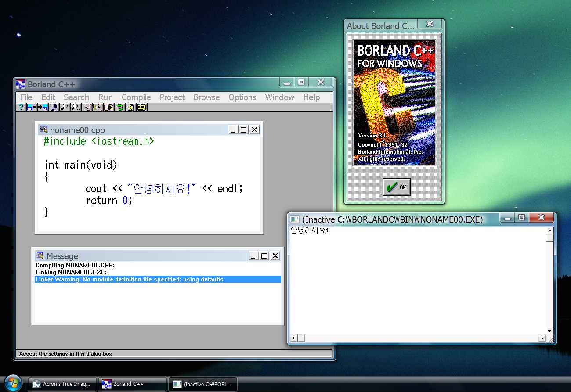This screenshot has width=571, height=392.
Task: Click 'Version 3.1' text in About dialog
Action: tap(372, 136)
